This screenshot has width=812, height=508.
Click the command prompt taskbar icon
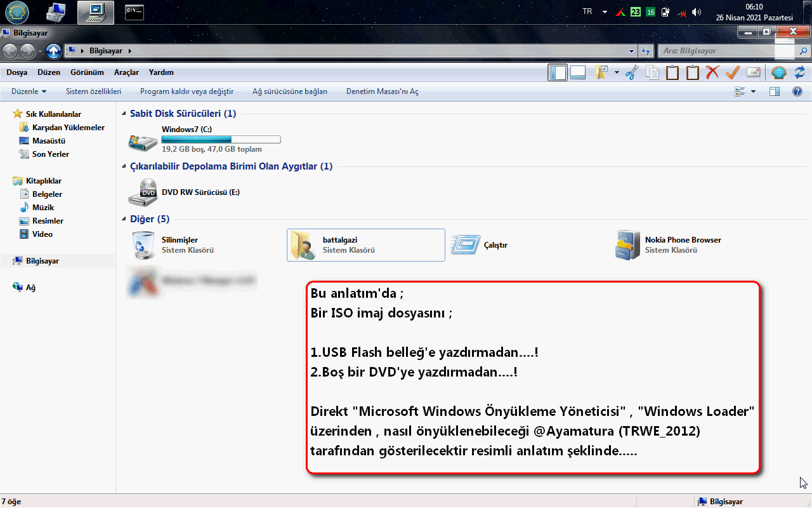(x=134, y=12)
